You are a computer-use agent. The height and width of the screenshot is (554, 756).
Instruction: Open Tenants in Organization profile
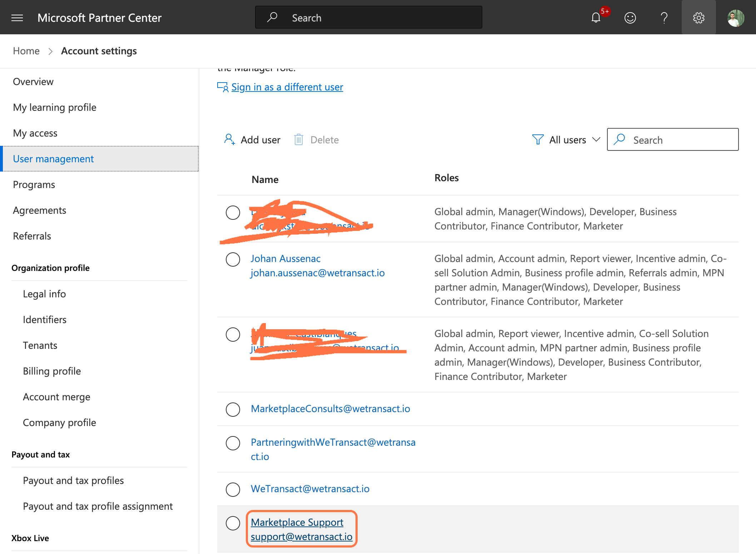tap(40, 346)
